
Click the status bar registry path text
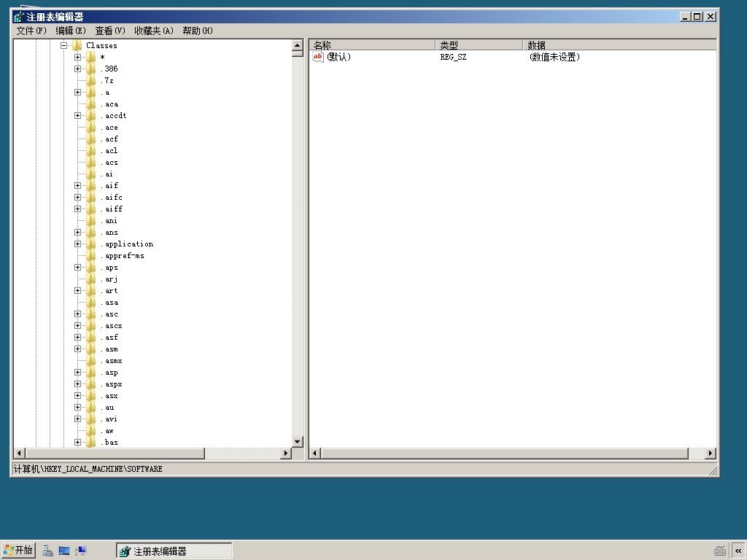88,469
